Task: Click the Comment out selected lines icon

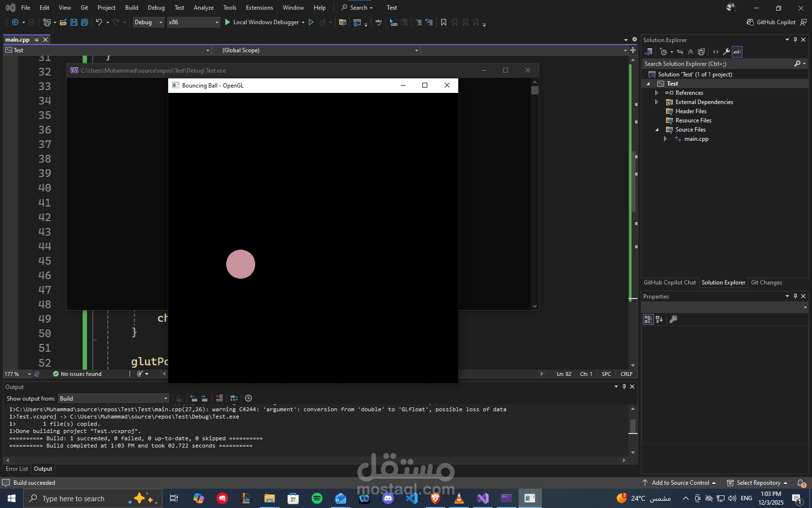Action: click(419, 22)
